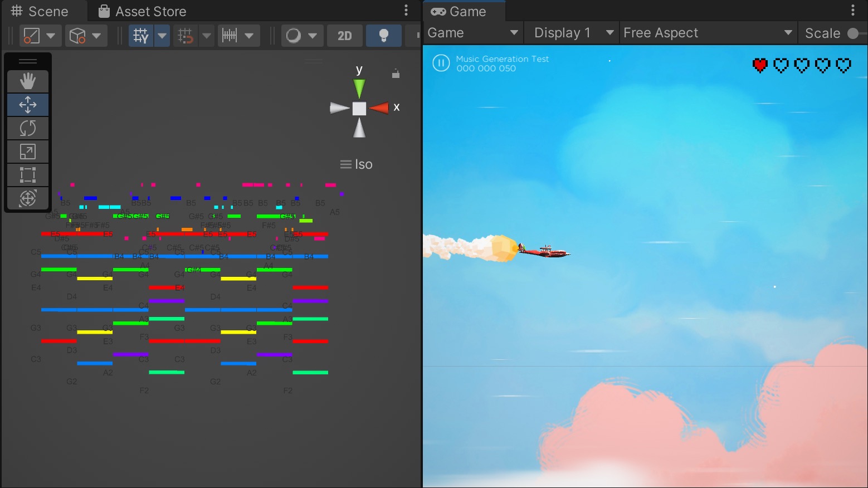Open the draw mode dropdown arrow
The width and height of the screenshot is (868, 488).
[313, 36]
